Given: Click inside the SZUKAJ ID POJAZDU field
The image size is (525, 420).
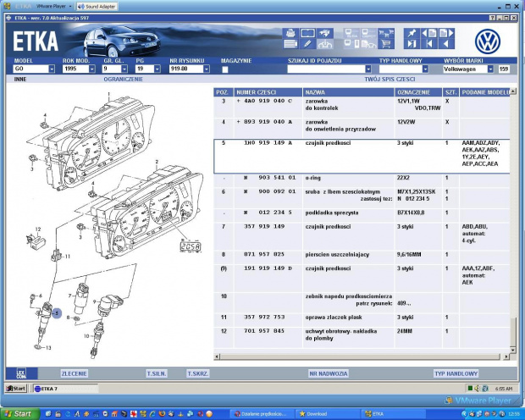Looking at the screenshot, I should coord(326,69).
